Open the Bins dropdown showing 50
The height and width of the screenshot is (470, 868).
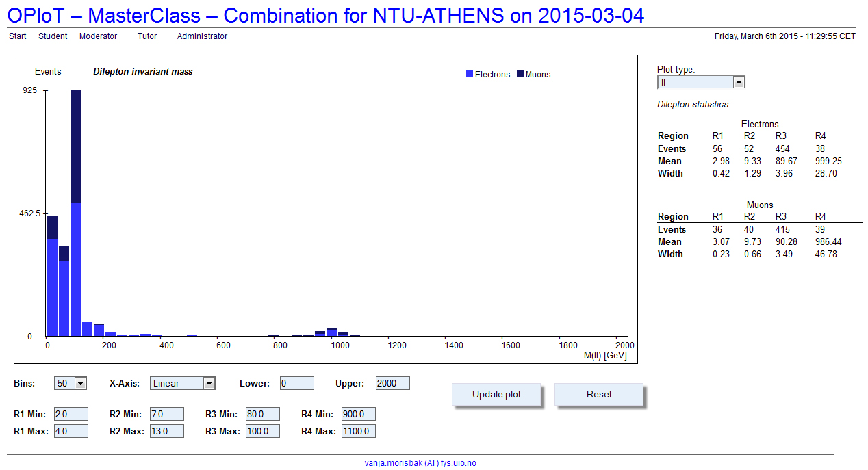click(x=71, y=383)
